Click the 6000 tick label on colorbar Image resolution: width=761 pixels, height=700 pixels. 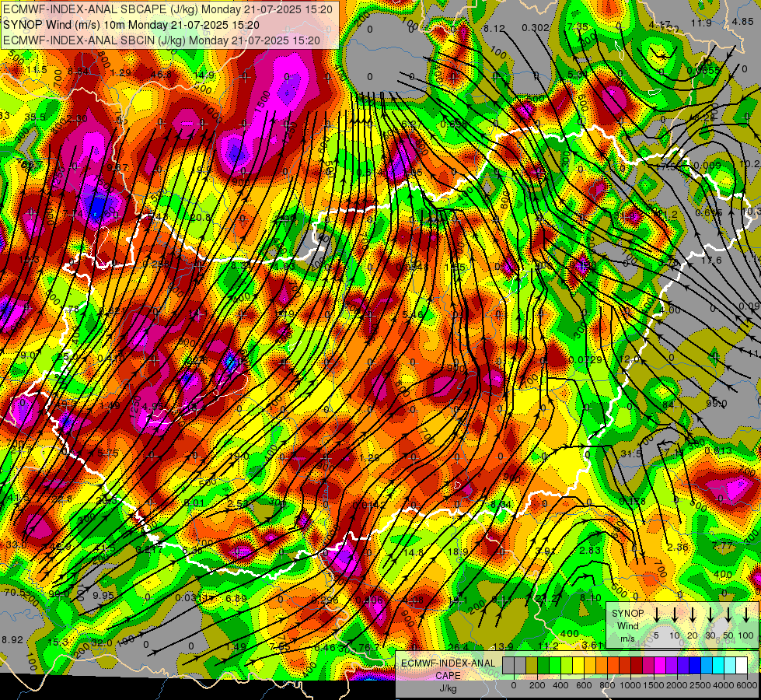click(747, 685)
